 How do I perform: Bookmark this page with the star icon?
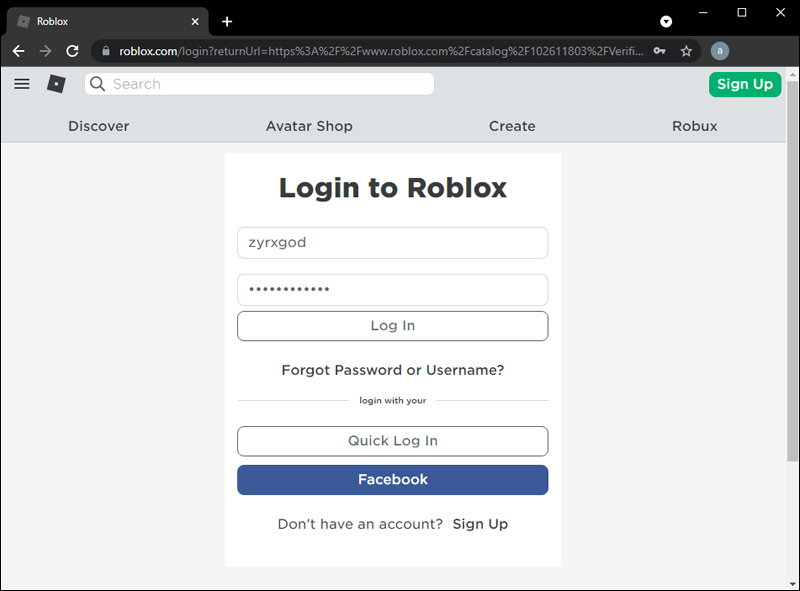[x=687, y=51]
